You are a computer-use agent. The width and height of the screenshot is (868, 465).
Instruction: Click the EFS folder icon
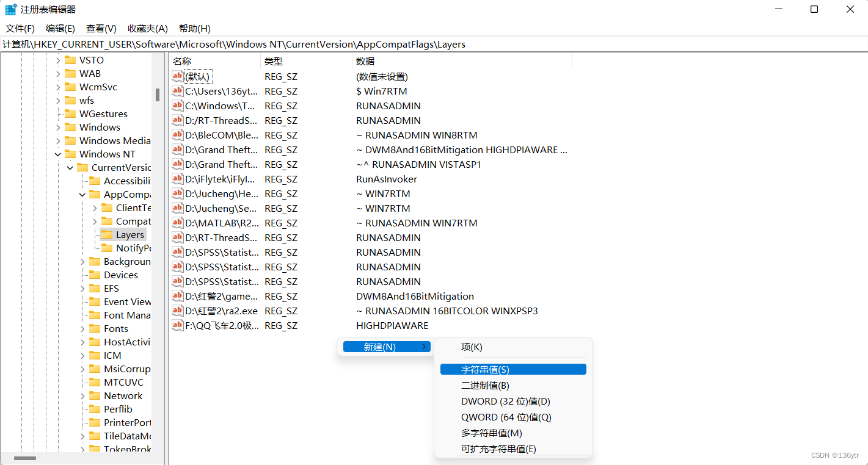(x=94, y=288)
